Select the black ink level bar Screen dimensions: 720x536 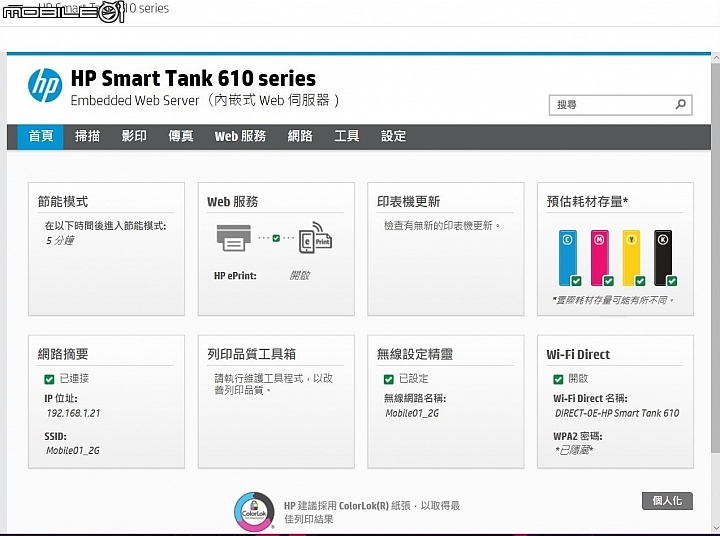[x=663, y=258]
